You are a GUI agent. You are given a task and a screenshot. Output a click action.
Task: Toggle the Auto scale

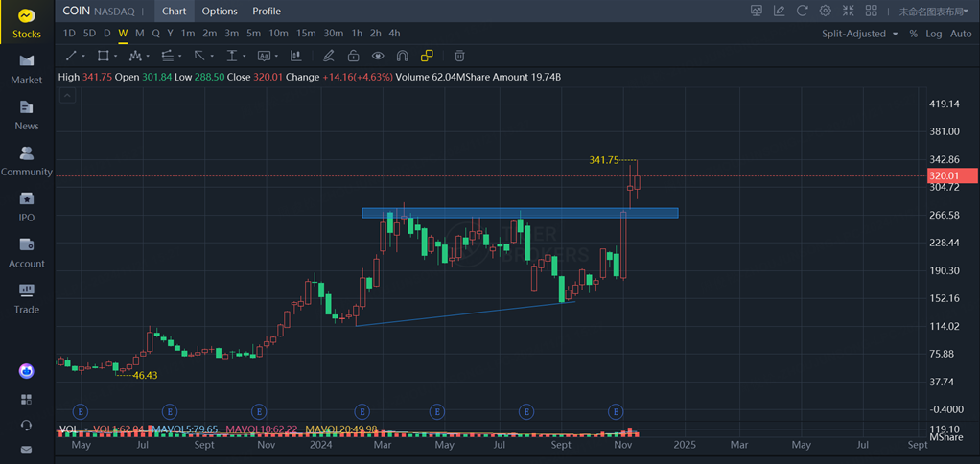pos(961,34)
